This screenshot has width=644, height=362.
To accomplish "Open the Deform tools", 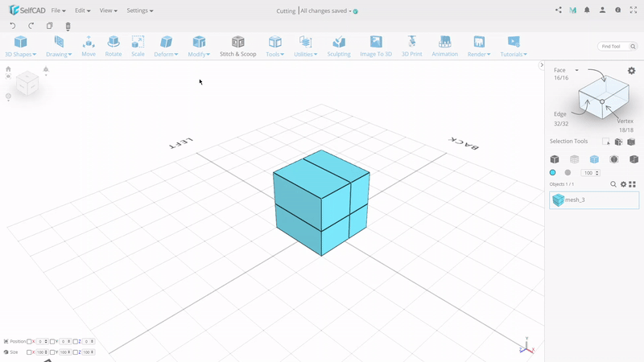I will (x=166, y=46).
